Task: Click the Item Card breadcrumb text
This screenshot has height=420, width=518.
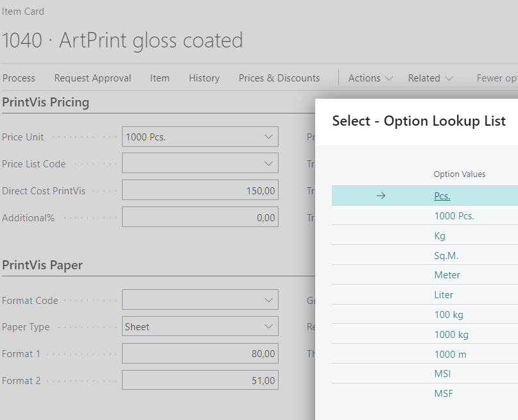Action: click(23, 12)
